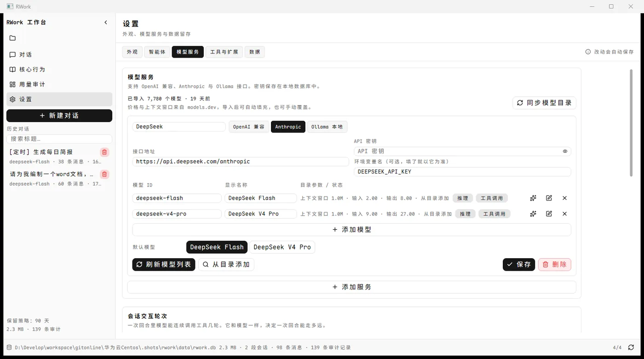Collapse the RWork sidebar with chevron
Viewport: 644px width, 359px height.
tap(106, 22)
